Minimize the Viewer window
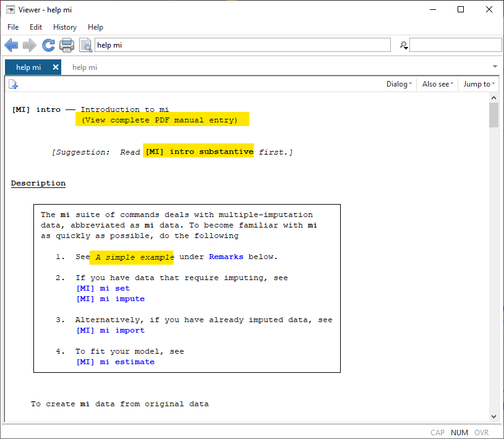 click(x=433, y=9)
